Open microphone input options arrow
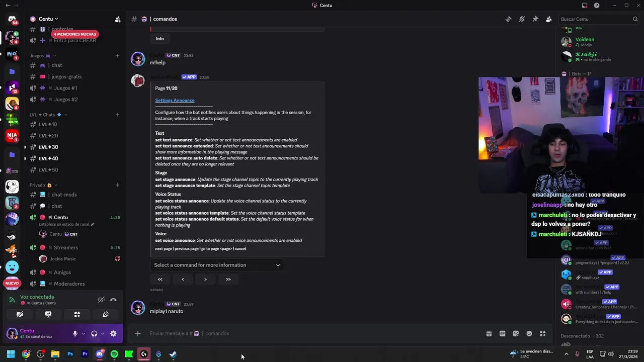 click(x=84, y=333)
